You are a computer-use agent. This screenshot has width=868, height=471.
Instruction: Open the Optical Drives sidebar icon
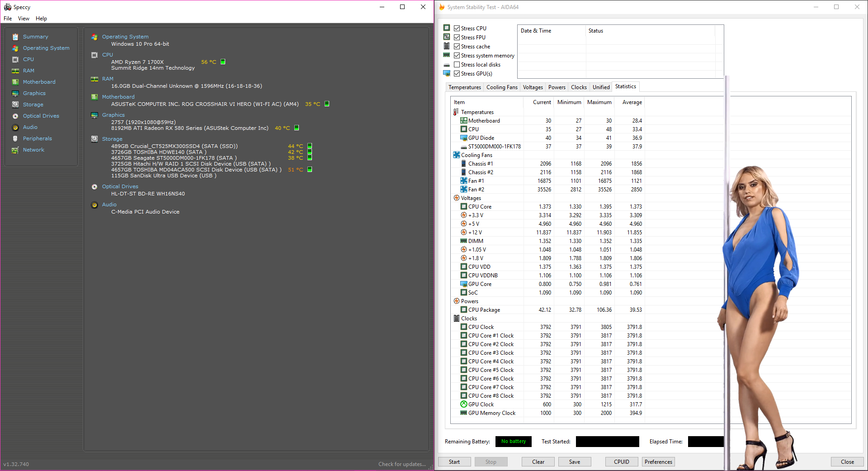pyautogui.click(x=15, y=116)
